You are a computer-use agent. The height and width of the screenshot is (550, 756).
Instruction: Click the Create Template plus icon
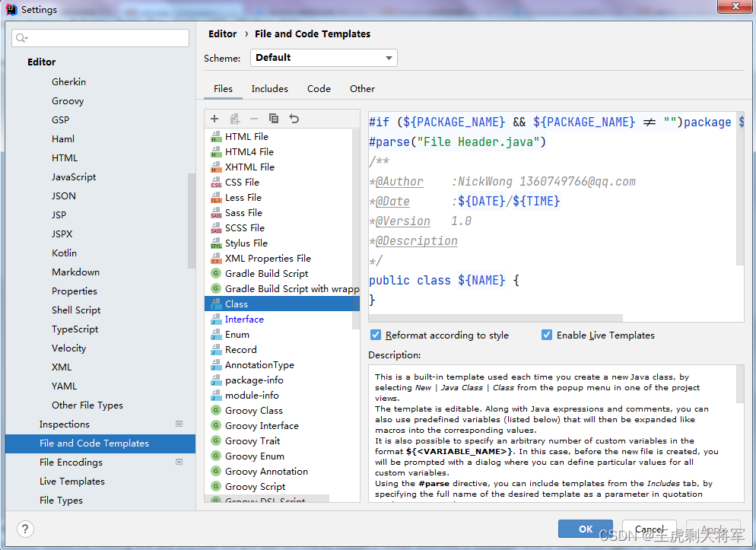click(x=214, y=119)
